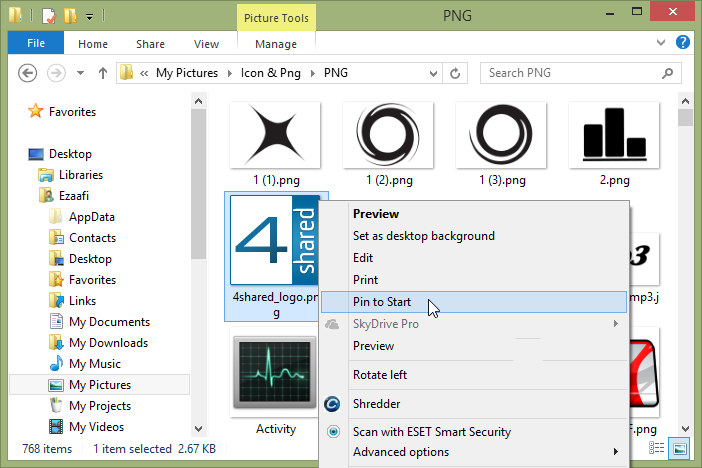This screenshot has width=702, height=468.
Task: Click the Back navigation arrow
Action: click(x=28, y=73)
